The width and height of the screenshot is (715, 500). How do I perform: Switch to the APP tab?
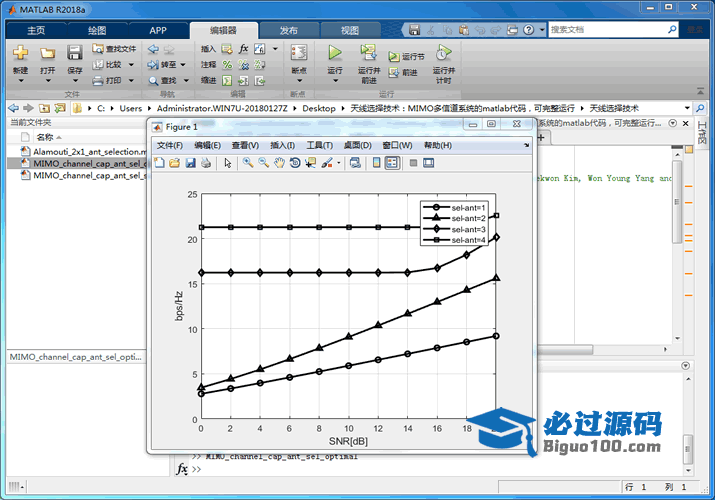[158, 30]
